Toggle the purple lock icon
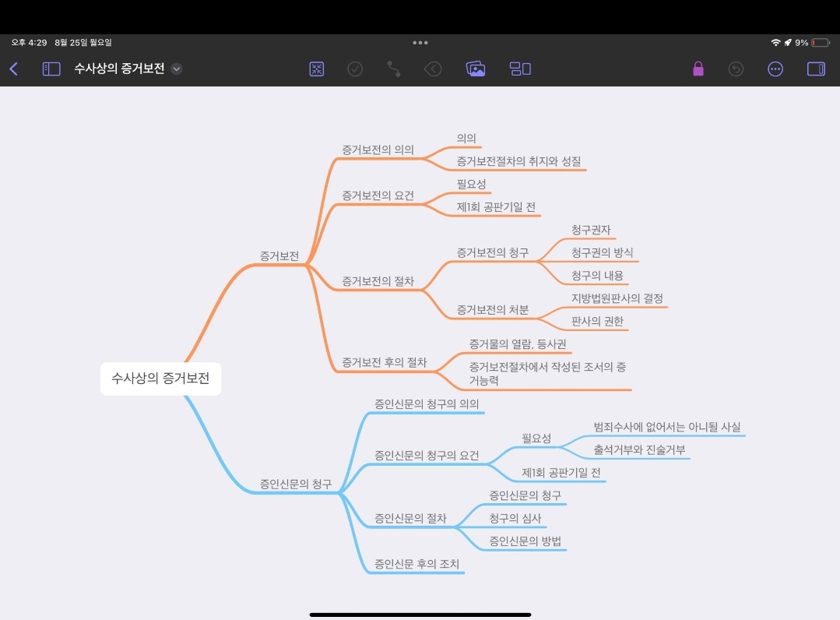The height and width of the screenshot is (620, 840). pyautogui.click(x=698, y=69)
